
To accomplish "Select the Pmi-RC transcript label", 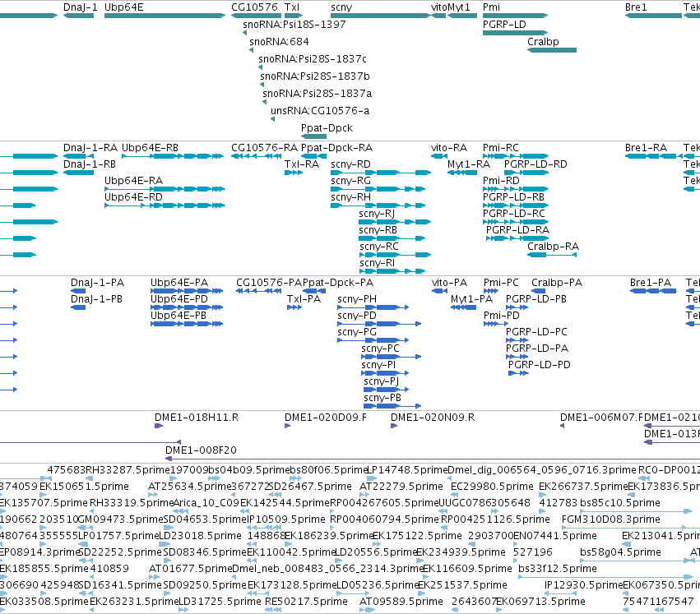I will [501, 148].
